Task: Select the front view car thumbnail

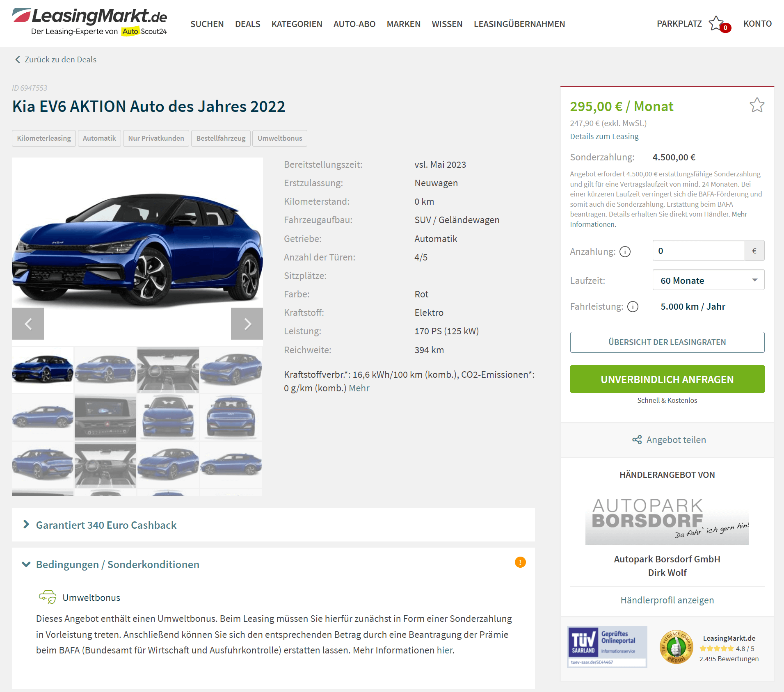Action: tap(168, 417)
